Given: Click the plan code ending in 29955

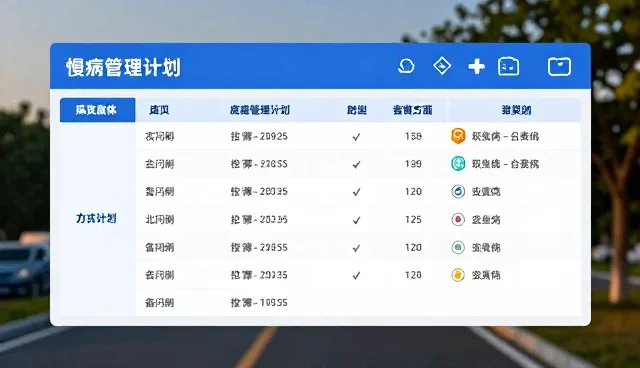Looking at the screenshot, I should 259,247.
